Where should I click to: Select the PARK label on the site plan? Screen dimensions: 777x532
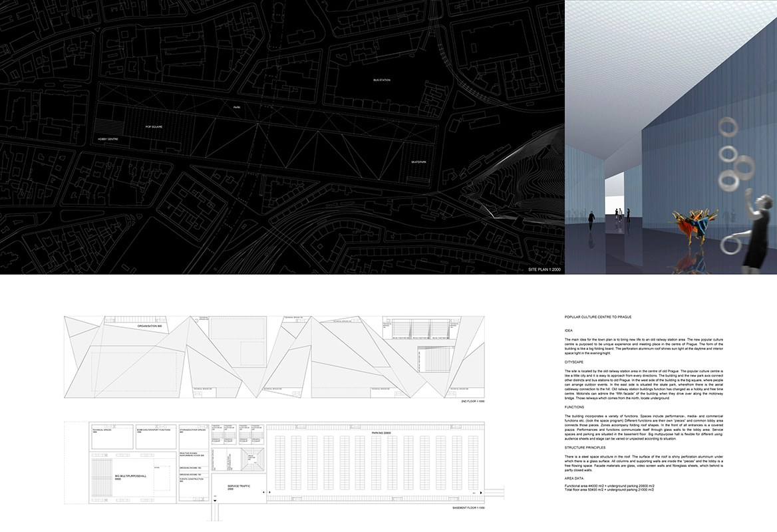[236, 107]
